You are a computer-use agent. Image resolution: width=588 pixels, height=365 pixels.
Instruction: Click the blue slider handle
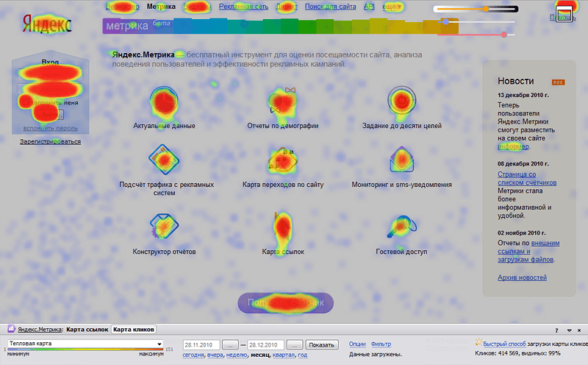click(445, 22)
